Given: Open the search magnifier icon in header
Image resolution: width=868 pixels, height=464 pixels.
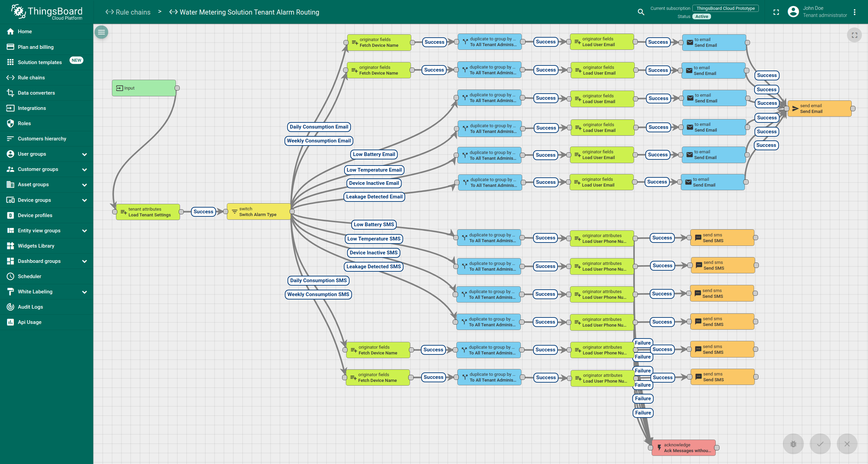Looking at the screenshot, I should coord(641,12).
